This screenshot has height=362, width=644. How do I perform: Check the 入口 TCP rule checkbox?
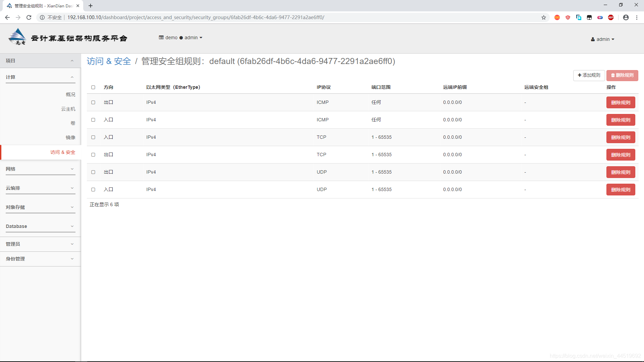[93, 137]
